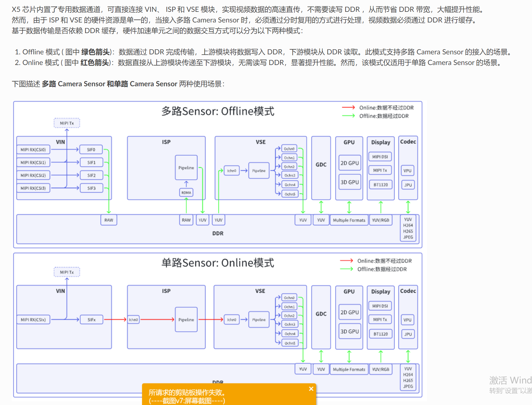The image size is (532, 405).
Task: Click the first paragraph line starting 'X5 芯片内置了'
Action: [x=249, y=9]
